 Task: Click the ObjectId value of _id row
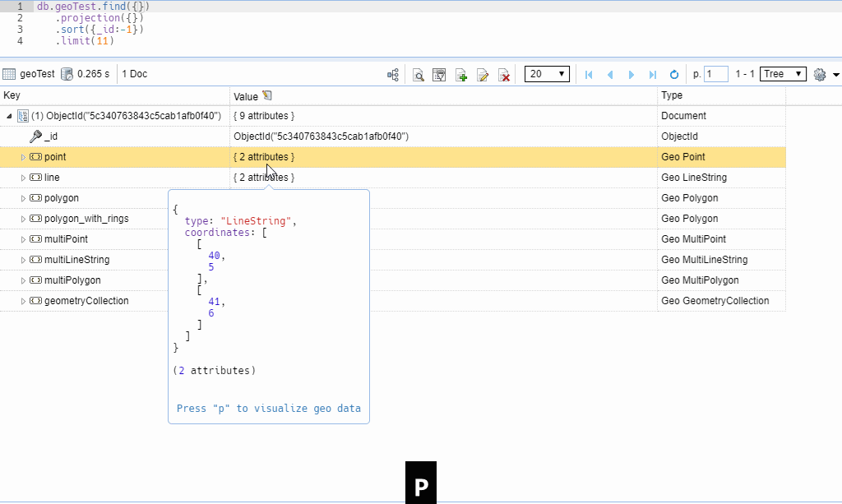[322, 136]
